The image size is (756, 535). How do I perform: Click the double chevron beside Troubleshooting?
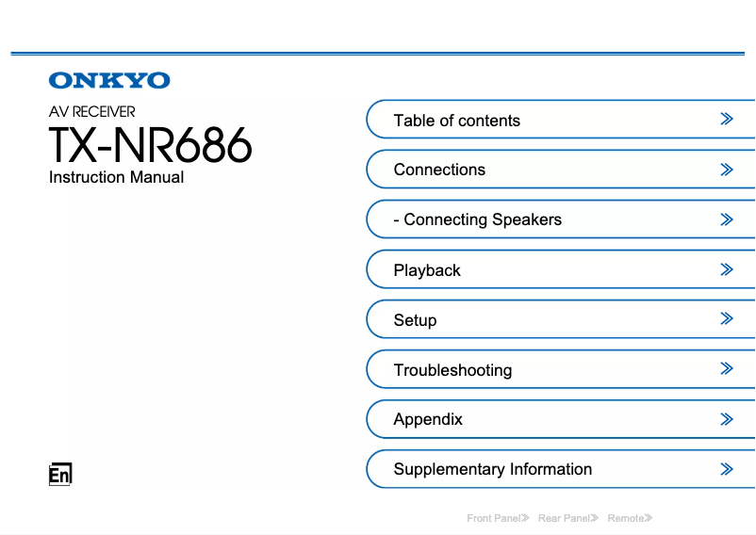click(x=726, y=369)
